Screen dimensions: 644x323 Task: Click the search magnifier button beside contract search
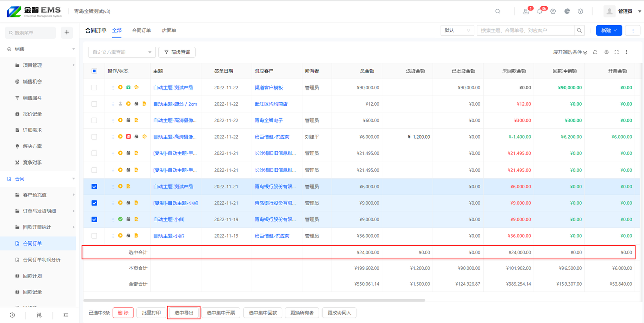point(580,30)
